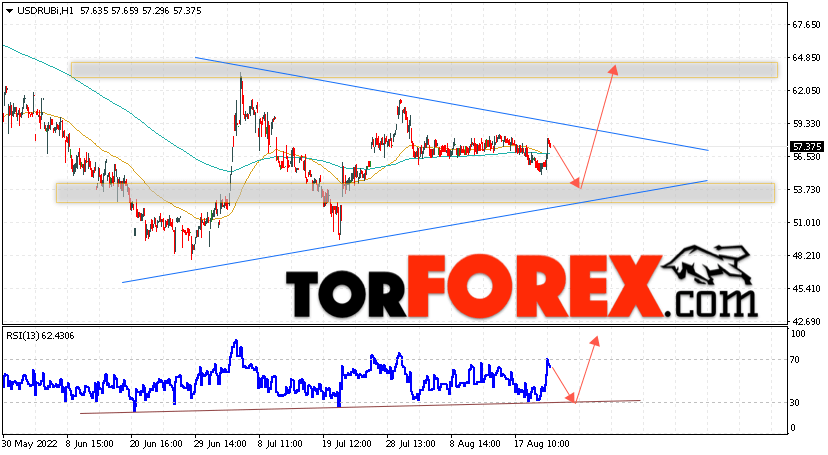Select the 62.050 price axis label
This screenshot has width=828, height=455.
[806, 91]
